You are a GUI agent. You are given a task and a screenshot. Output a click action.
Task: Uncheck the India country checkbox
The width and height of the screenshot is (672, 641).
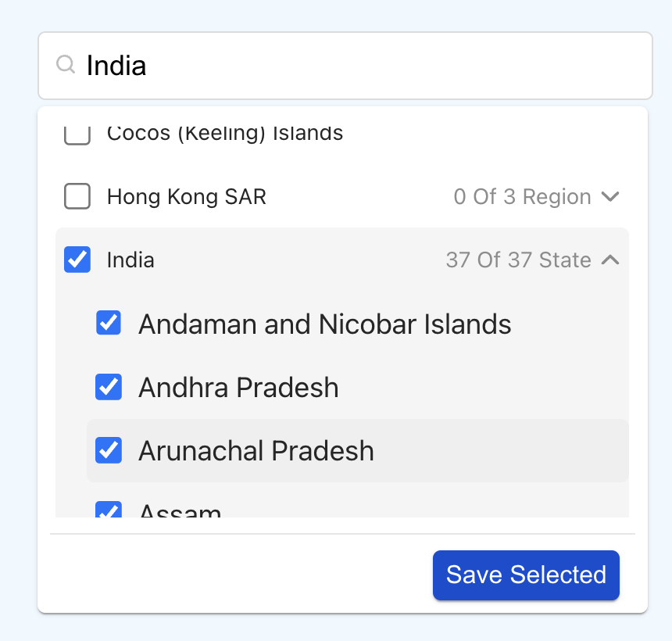pyautogui.click(x=77, y=260)
